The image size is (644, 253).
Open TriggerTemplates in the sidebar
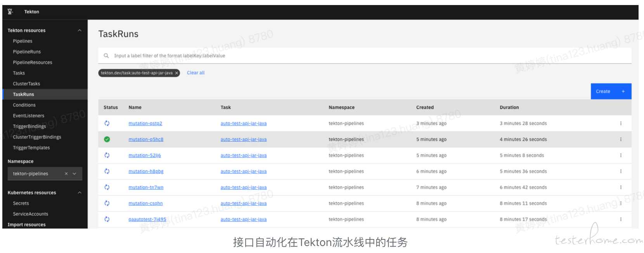coord(31,148)
